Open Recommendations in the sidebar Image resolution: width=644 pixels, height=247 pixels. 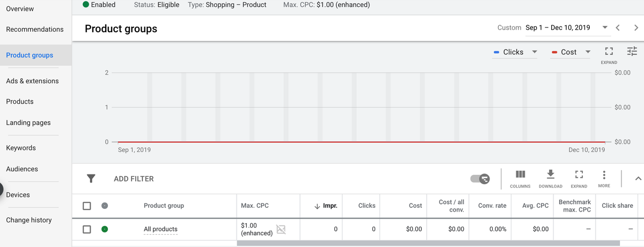click(35, 29)
